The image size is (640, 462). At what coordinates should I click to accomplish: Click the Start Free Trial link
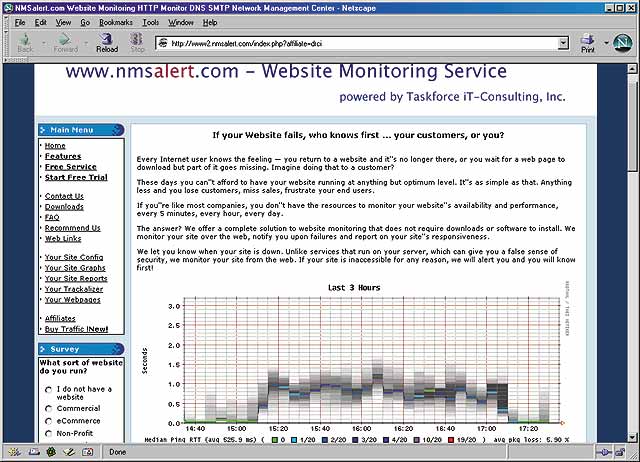(x=76, y=178)
